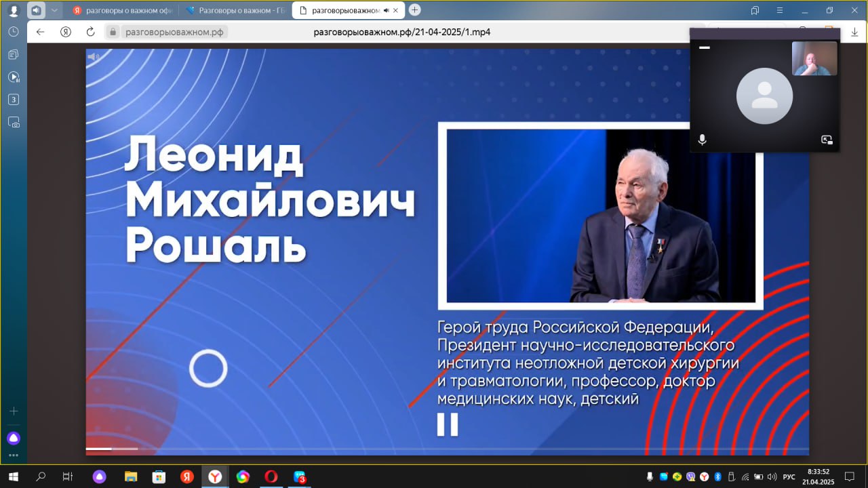Open a new browser tab

(x=415, y=10)
